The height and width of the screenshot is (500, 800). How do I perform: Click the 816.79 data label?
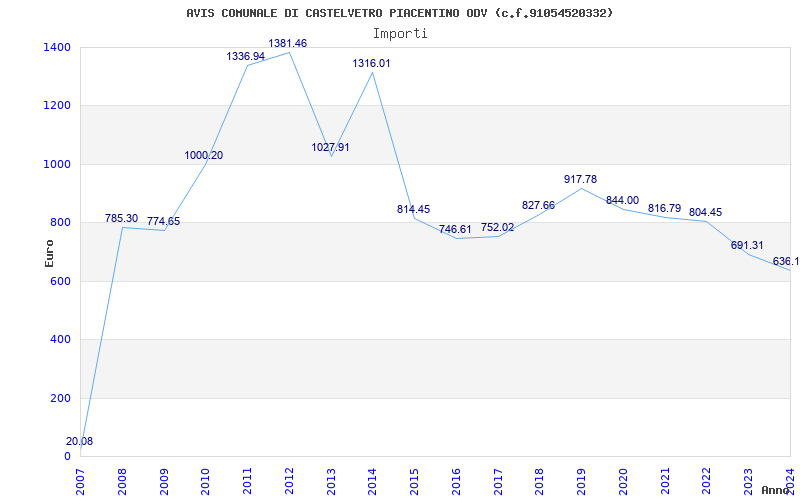click(664, 209)
